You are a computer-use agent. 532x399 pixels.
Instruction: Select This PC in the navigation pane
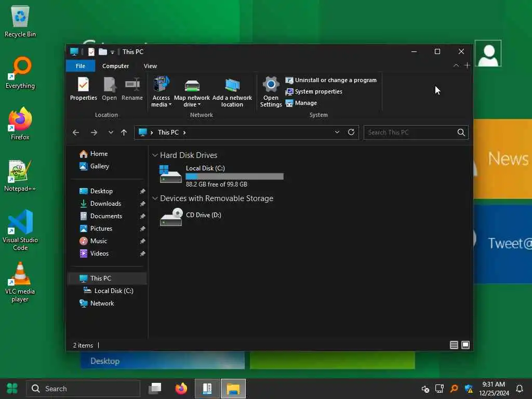[x=107, y=278]
